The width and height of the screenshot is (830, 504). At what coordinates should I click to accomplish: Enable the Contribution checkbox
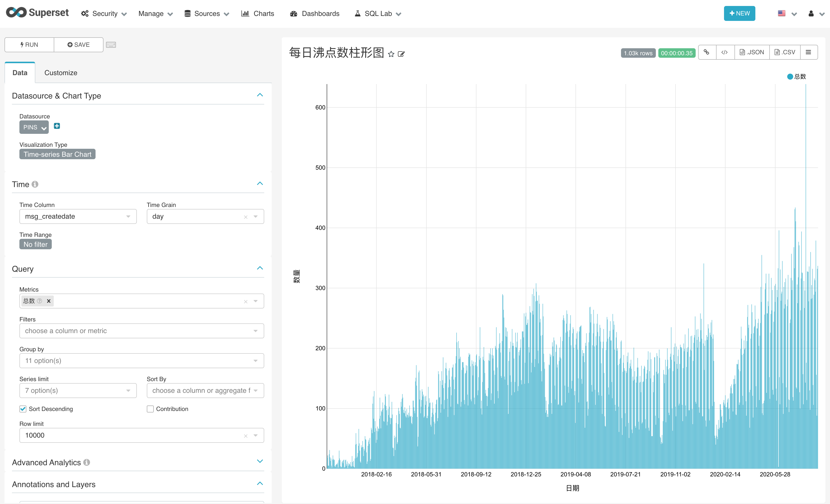150,409
